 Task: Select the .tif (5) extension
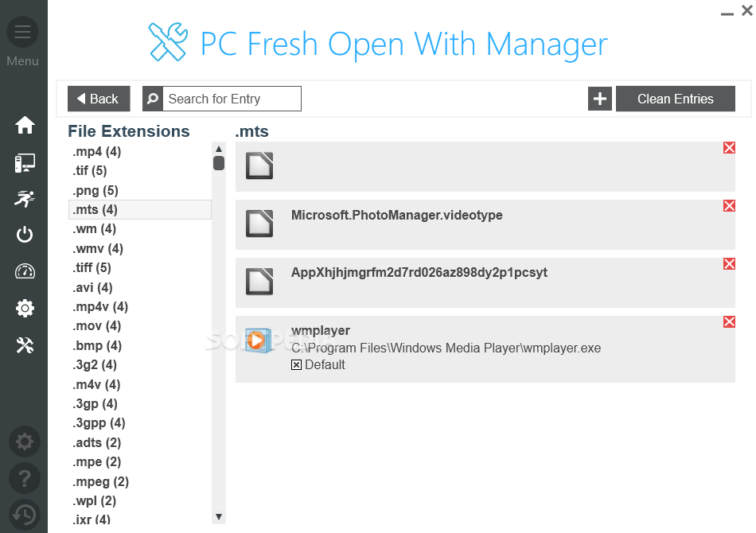[x=90, y=170]
